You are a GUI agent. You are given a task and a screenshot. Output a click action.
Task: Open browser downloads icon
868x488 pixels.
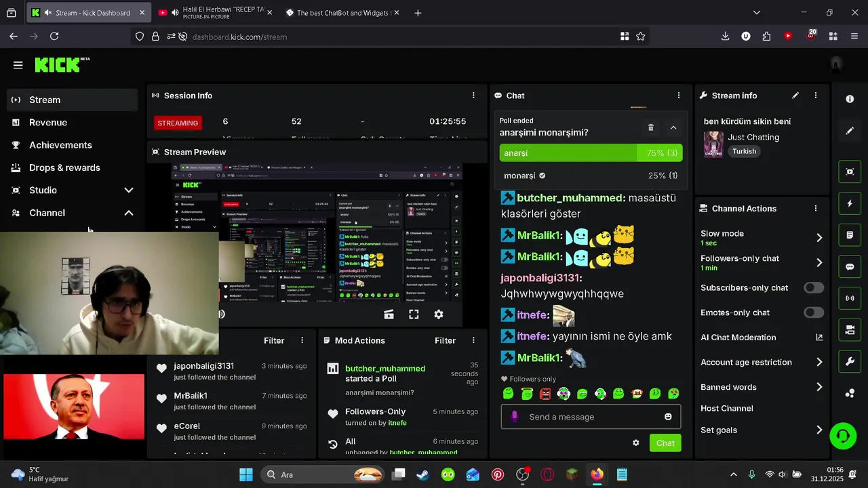pyautogui.click(x=725, y=37)
